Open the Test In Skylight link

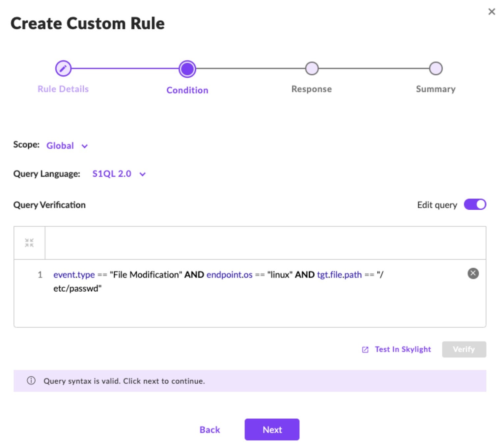coord(403,349)
